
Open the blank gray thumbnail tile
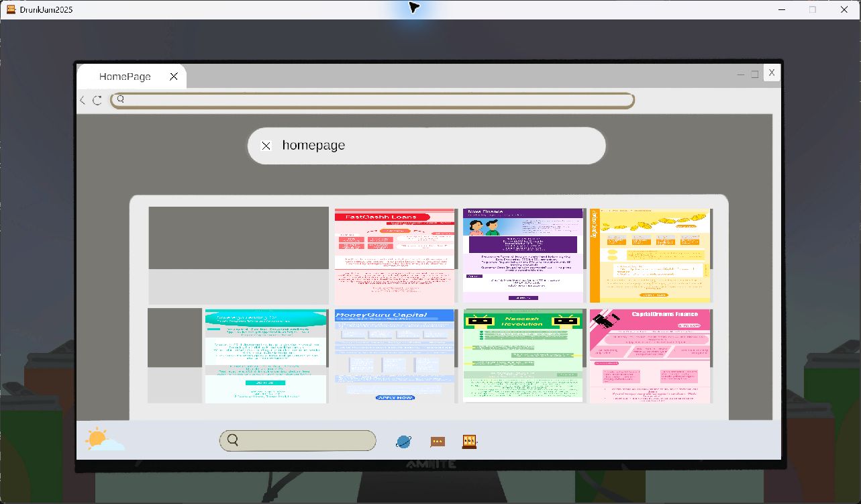(x=238, y=256)
